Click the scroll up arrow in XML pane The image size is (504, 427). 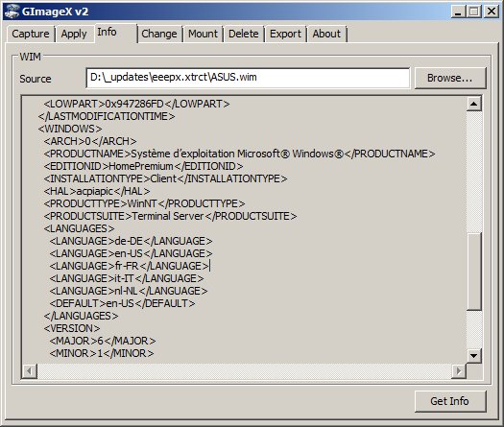pos(474,104)
